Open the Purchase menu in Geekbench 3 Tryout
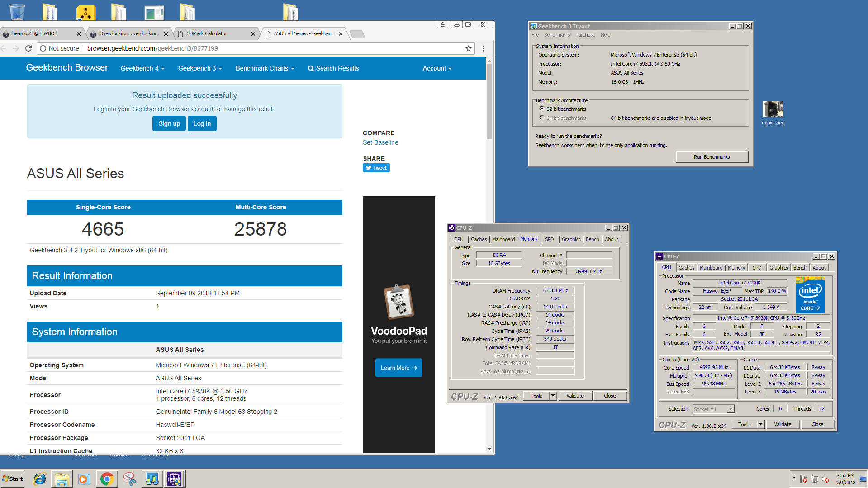 coord(585,35)
